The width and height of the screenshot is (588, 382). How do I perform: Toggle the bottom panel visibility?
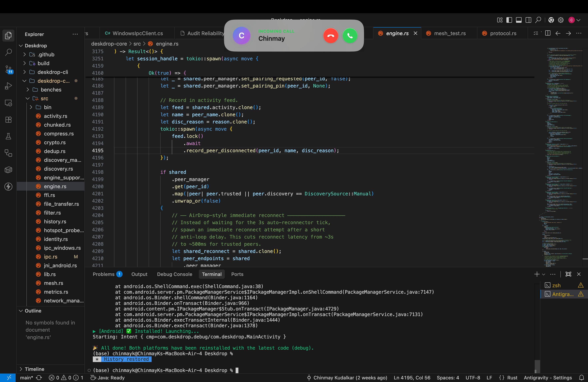click(519, 20)
